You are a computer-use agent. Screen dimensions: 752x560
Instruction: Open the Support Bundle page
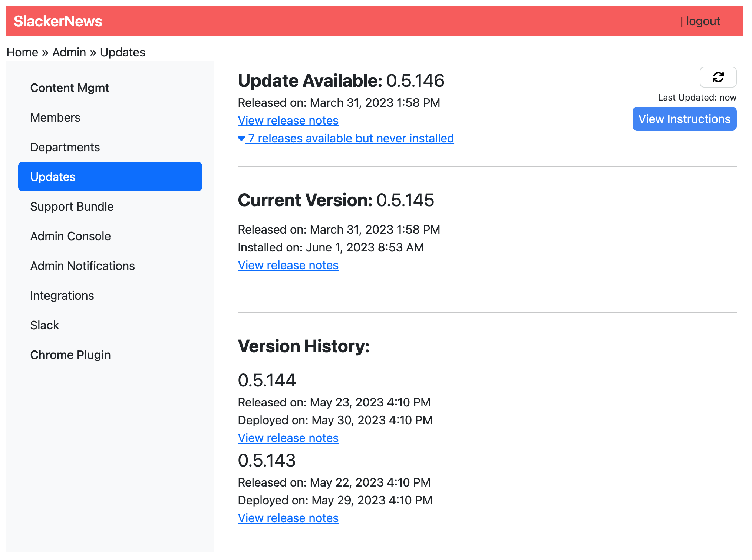[72, 207]
